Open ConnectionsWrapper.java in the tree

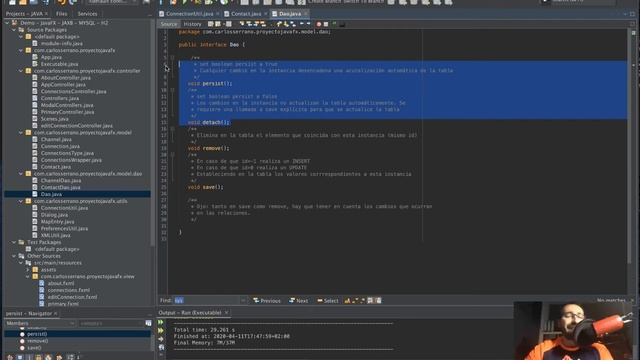pyautogui.click(x=71, y=160)
